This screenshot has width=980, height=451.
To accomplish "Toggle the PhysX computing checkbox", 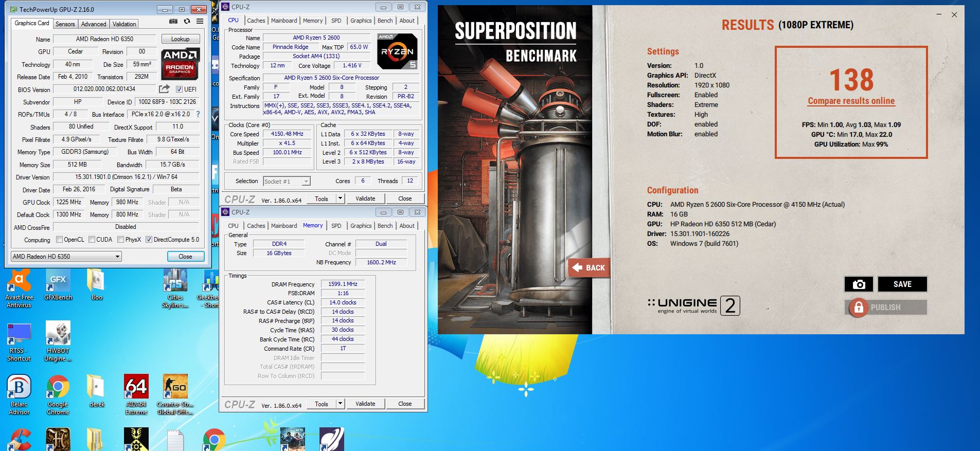I will (x=120, y=240).
